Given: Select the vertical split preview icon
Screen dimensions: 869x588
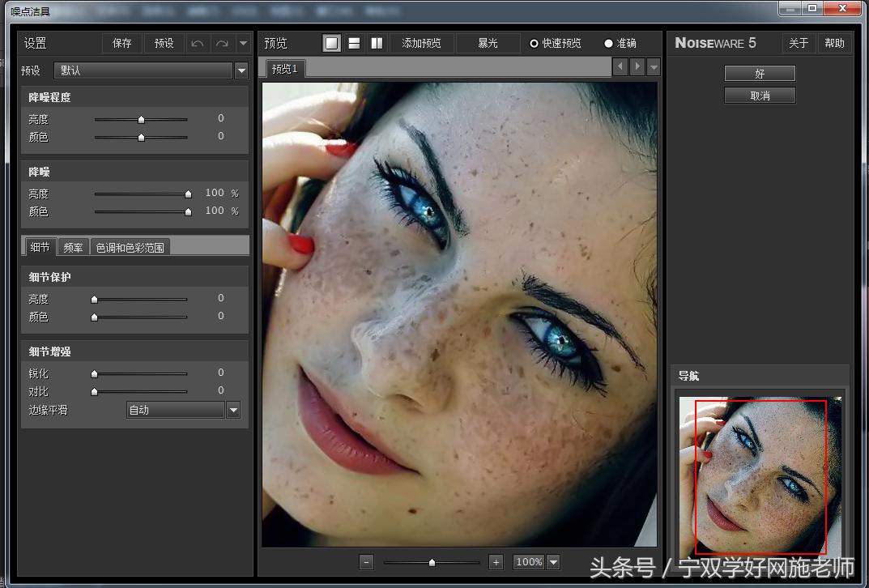Looking at the screenshot, I should (377, 43).
